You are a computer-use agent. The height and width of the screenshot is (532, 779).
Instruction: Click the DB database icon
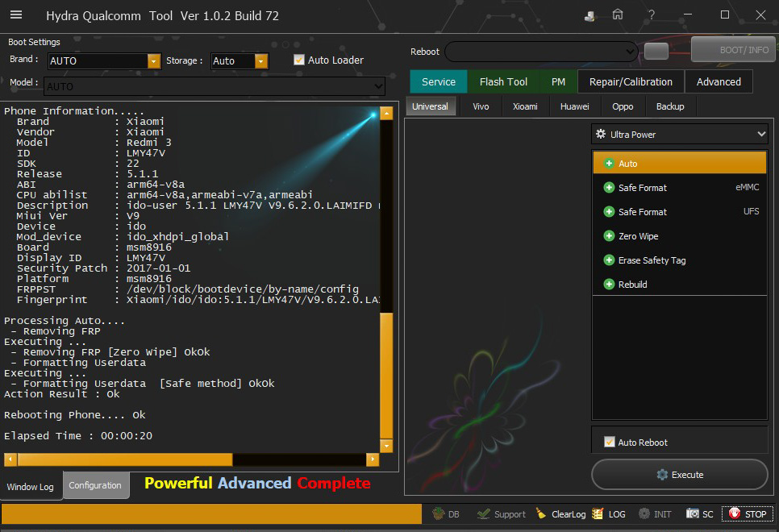(x=438, y=513)
